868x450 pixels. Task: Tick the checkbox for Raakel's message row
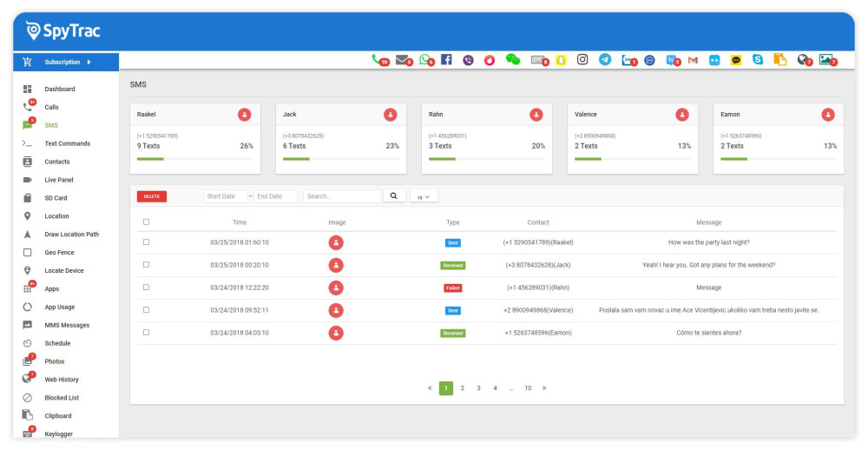click(146, 242)
